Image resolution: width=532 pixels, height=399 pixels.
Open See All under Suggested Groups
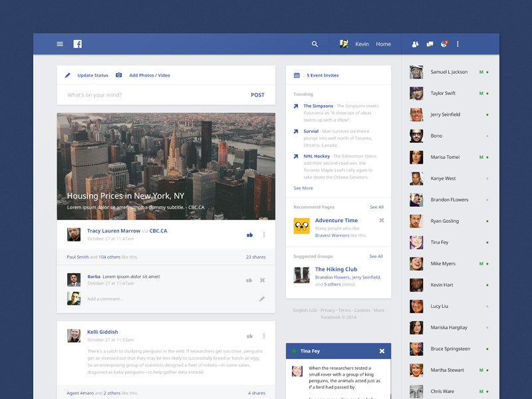376,256
